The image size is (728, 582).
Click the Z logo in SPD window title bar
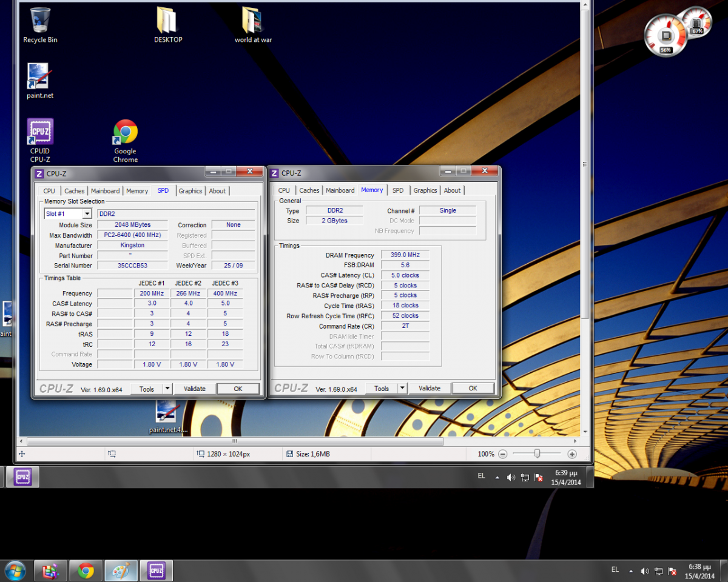click(39, 173)
